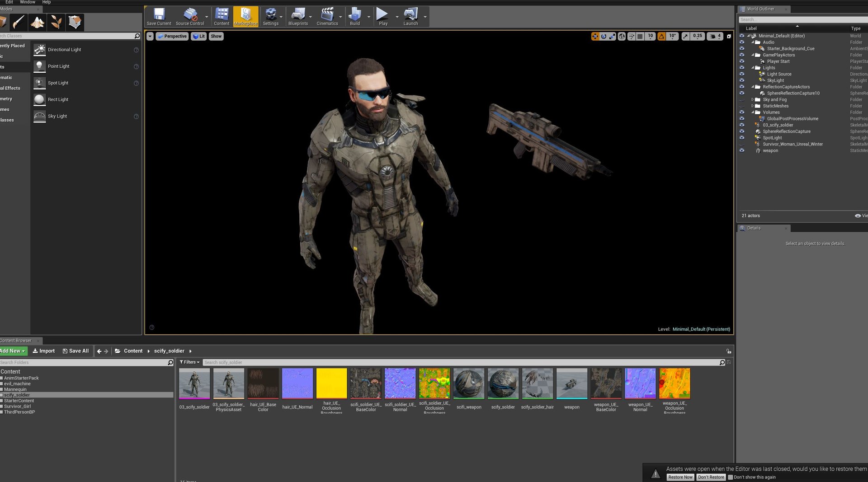The image size is (868, 482).
Task: Expand the StaticMeshes folder
Action: (753, 106)
